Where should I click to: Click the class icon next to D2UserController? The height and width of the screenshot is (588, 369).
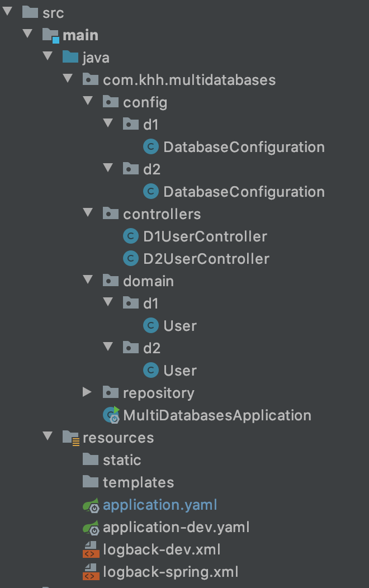(x=130, y=258)
